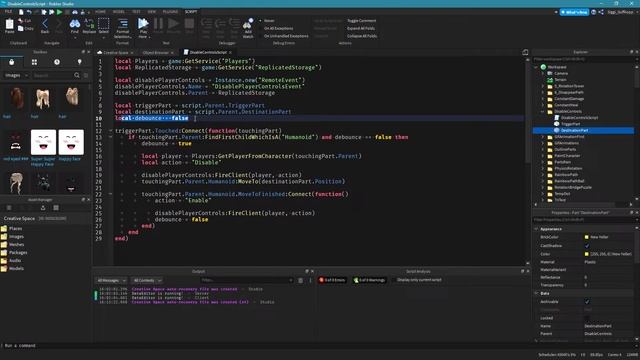Click the Toolbox filter options icon
Image resolution: width=640 pixels, height=360 pixels.
pos(86,76)
